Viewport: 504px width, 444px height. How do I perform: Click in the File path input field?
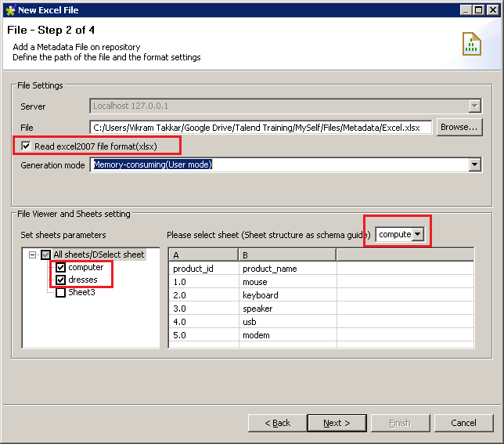tap(261, 128)
